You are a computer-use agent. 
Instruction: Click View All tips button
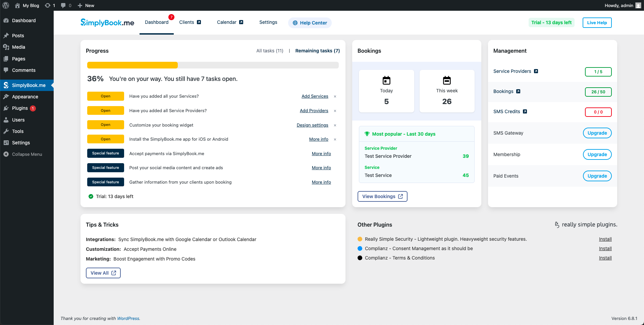tap(103, 273)
